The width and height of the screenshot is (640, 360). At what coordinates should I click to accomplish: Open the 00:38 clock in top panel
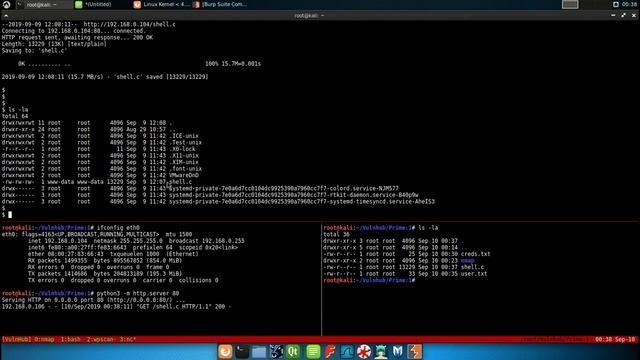(629, 4)
